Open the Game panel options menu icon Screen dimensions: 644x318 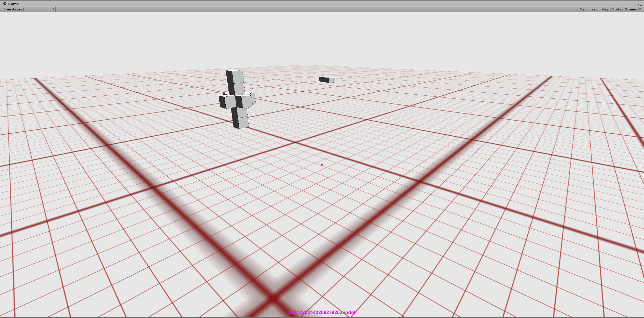640,5
